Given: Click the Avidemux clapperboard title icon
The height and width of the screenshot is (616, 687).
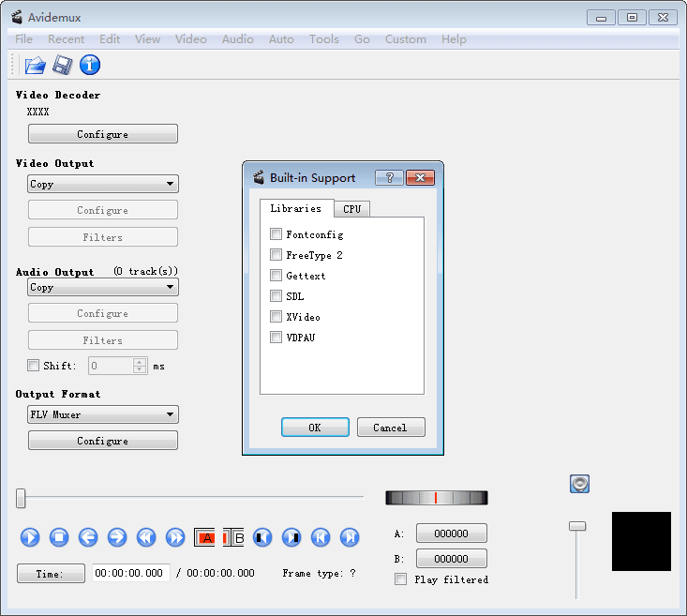Looking at the screenshot, I should pyautogui.click(x=17, y=17).
